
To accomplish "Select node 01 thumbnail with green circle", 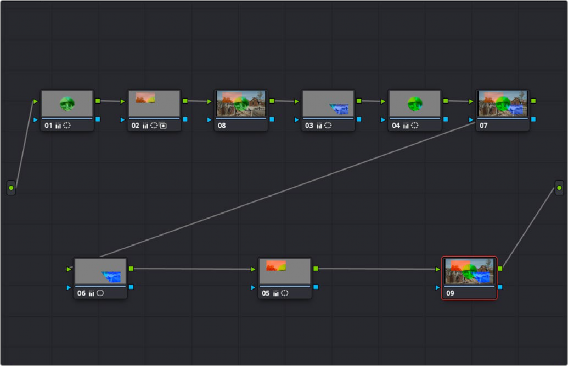I will [67, 104].
